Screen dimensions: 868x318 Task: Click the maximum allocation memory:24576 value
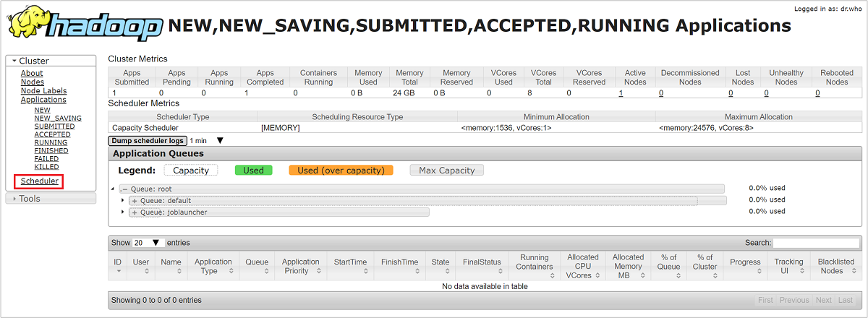tap(706, 127)
